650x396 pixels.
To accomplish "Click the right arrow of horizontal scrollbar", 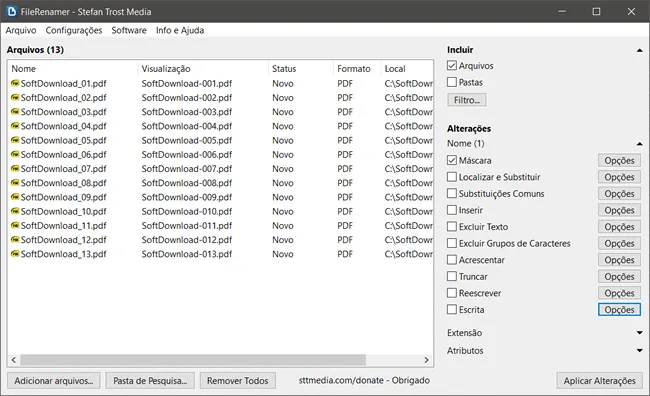I will (426, 360).
